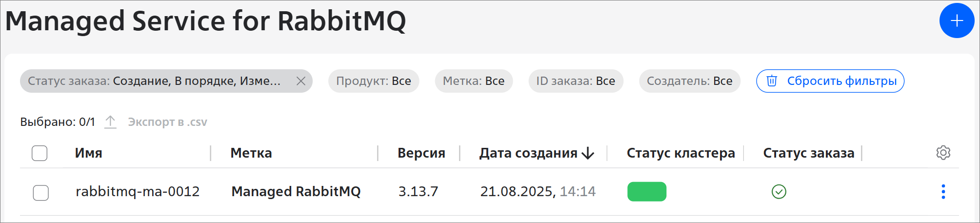Screen dimensions: 980x223
Task: Click the green checkmark order status icon
Action: [779, 192]
